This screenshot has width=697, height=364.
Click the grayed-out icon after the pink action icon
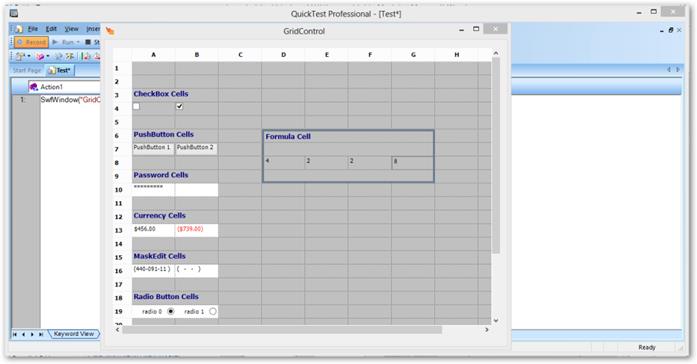click(x=58, y=56)
